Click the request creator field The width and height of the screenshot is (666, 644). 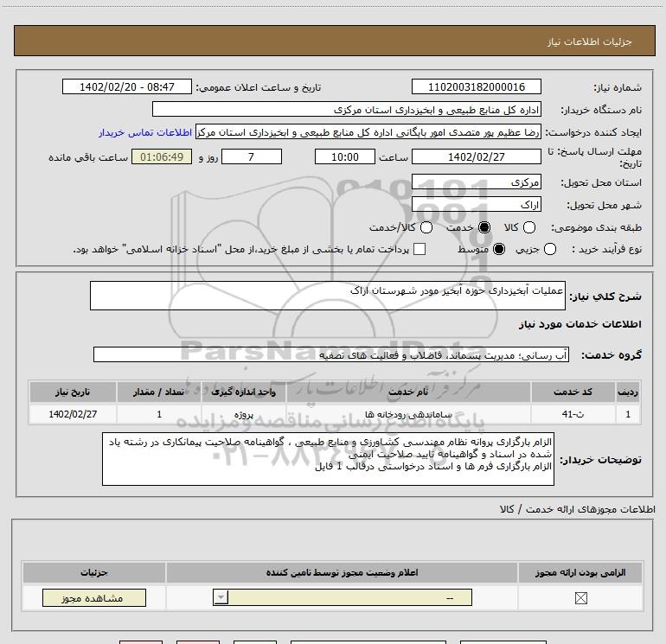coord(368,132)
